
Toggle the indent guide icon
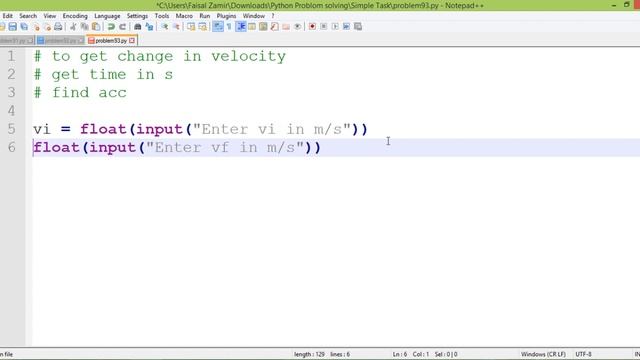(x=241, y=27)
